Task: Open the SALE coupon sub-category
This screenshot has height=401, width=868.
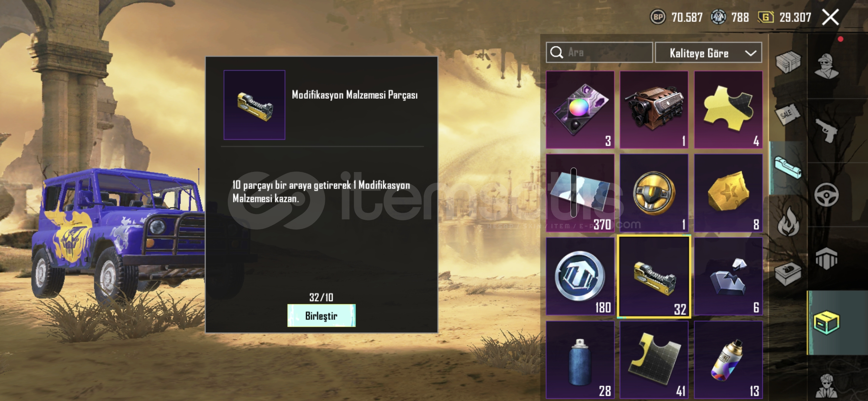Action: (787, 115)
